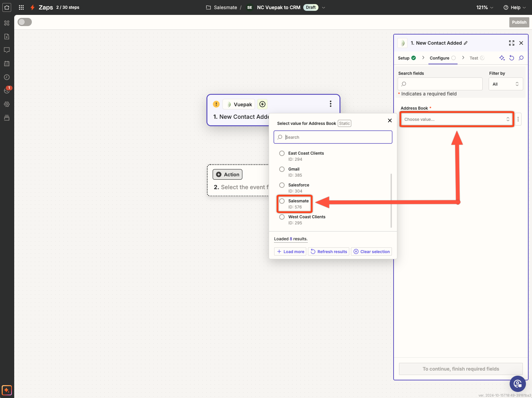Click the warning icon on Vuepak step

click(216, 104)
